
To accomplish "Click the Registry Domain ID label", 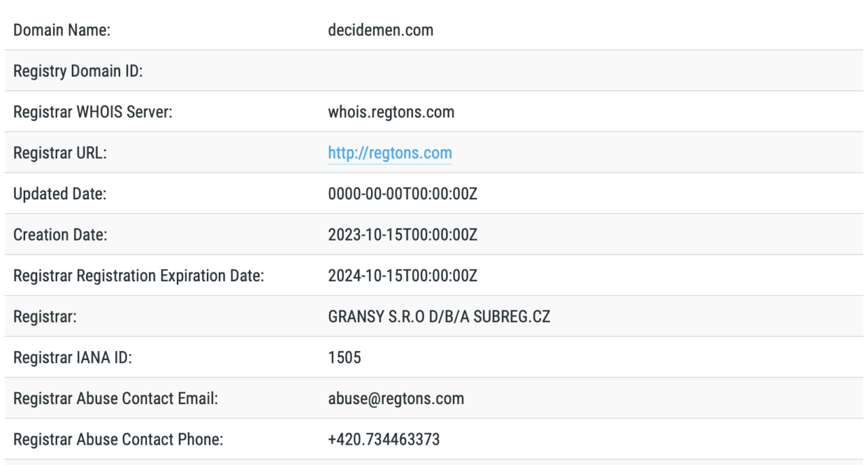I will click(x=78, y=71).
